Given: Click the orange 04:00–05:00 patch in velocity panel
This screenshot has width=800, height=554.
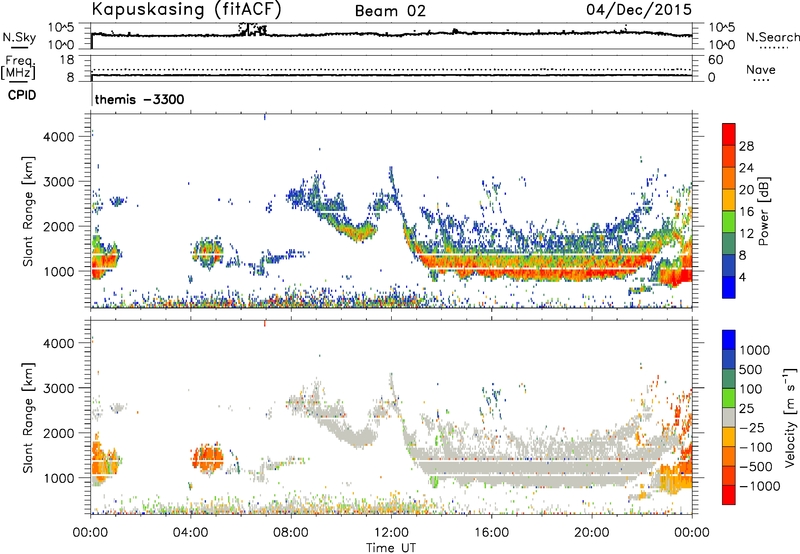Looking at the screenshot, I should (x=208, y=457).
